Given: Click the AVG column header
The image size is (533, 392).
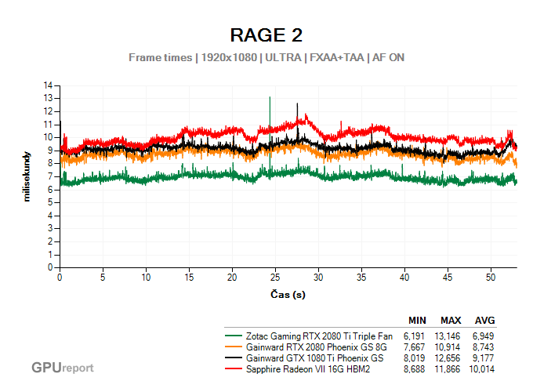Looking at the screenshot, I should tap(484, 321).
